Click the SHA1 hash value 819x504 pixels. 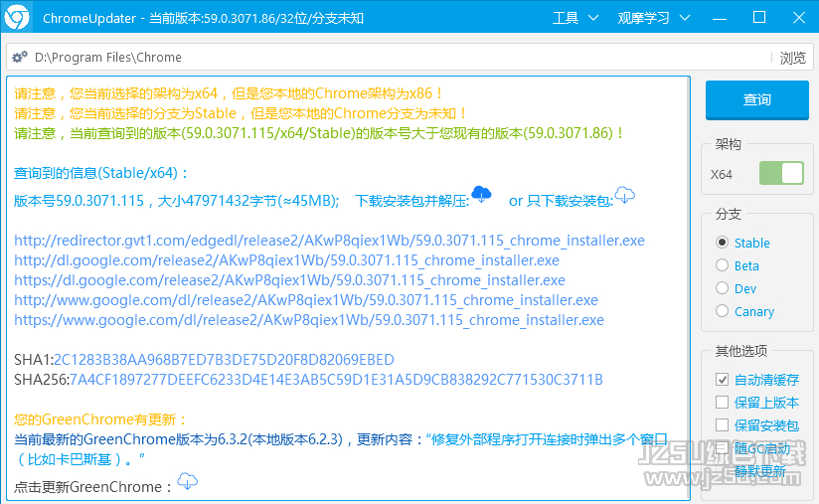pyautogui.click(x=224, y=359)
